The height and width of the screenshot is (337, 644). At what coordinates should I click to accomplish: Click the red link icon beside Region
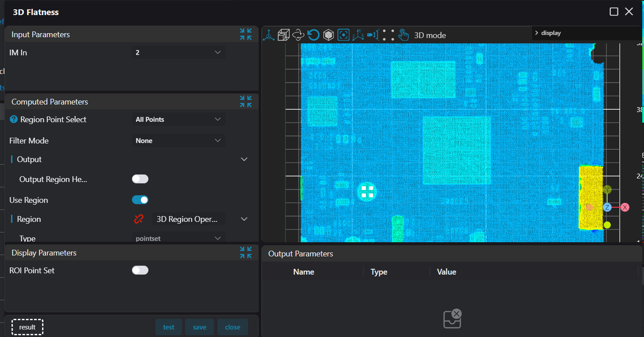pos(139,219)
